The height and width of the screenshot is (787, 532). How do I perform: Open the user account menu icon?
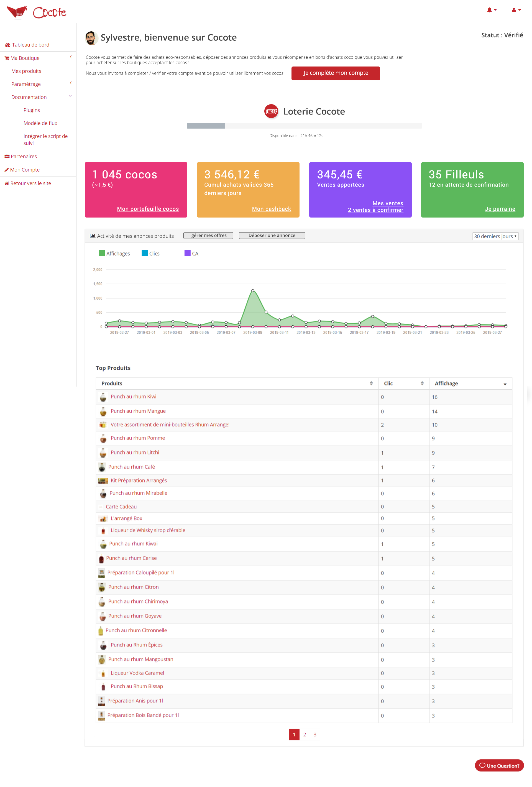click(x=516, y=10)
